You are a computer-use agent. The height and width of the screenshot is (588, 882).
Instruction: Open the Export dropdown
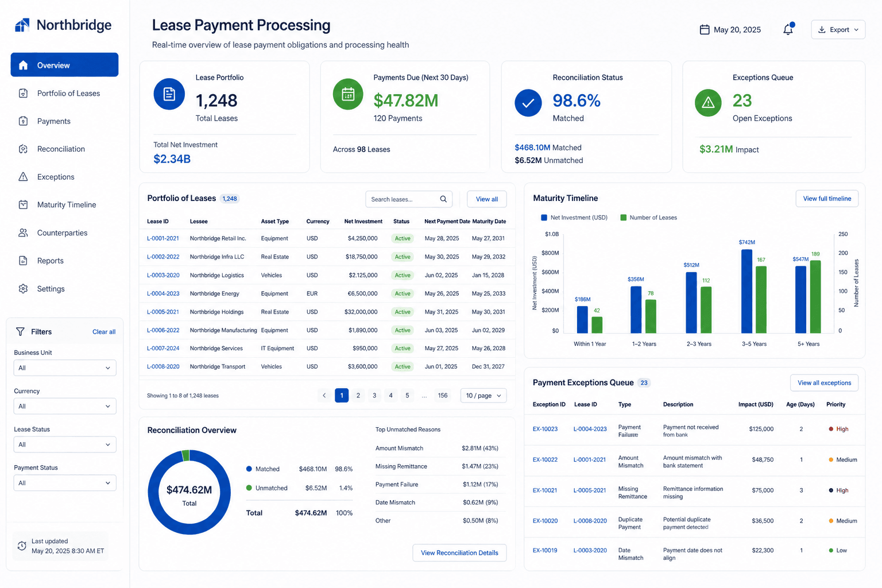(x=838, y=30)
